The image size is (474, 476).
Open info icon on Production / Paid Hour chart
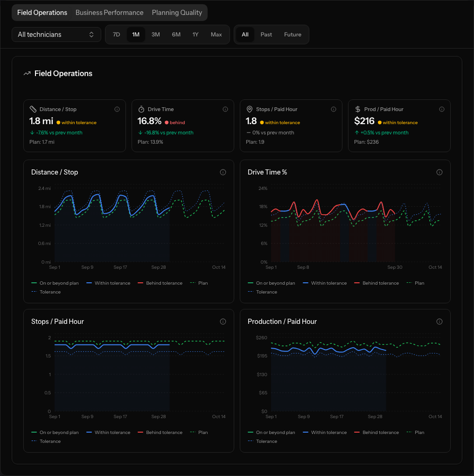pos(439,322)
